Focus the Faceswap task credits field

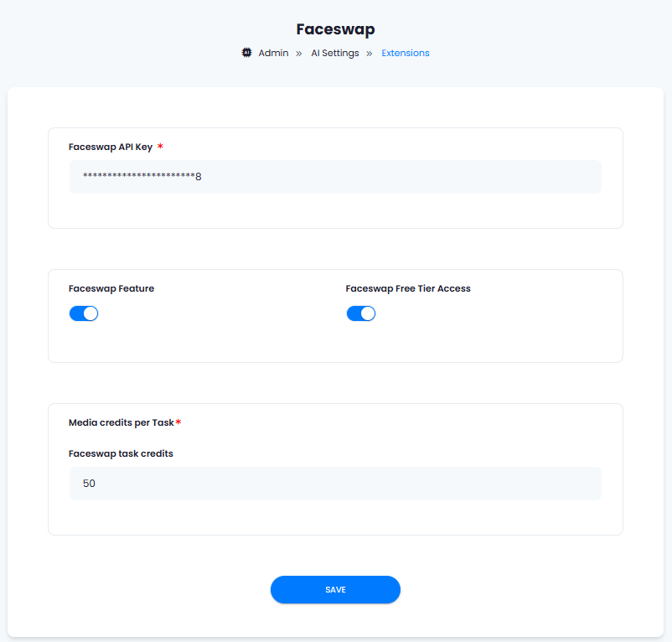click(335, 484)
